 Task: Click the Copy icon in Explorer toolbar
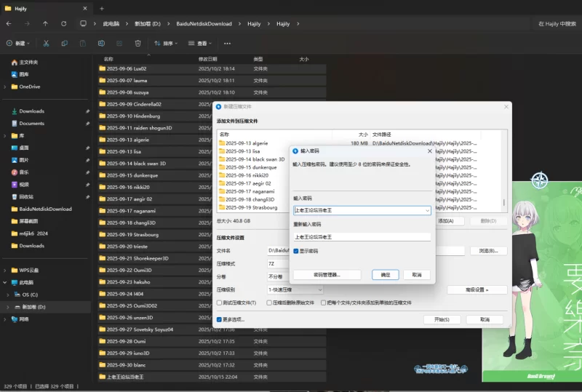(64, 43)
